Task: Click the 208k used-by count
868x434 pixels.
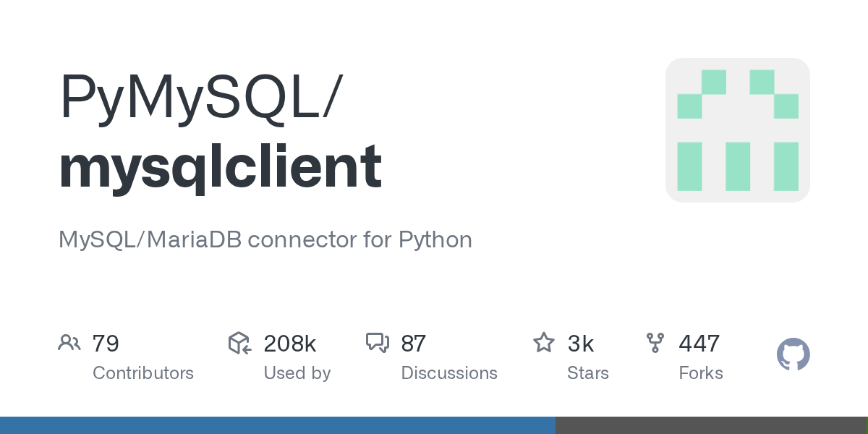Action: pyautogui.click(x=289, y=344)
